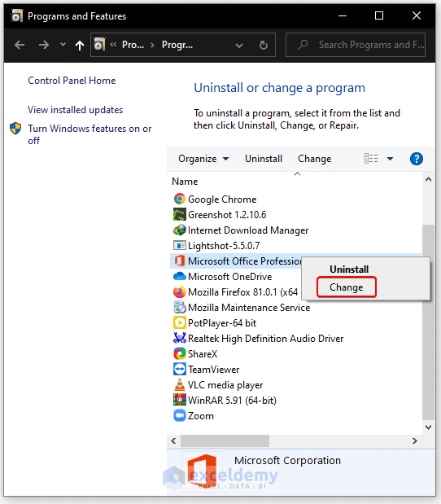Viewport: 441px width, 504px height.
Task: Click the Lightshot program icon
Action: [x=180, y=246]
